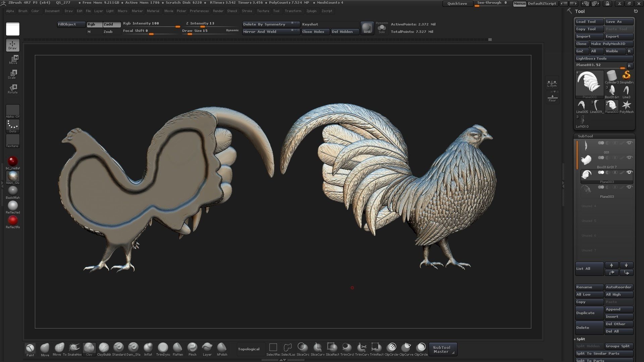Toggle the Floor grid

click(x=552, y=98)
